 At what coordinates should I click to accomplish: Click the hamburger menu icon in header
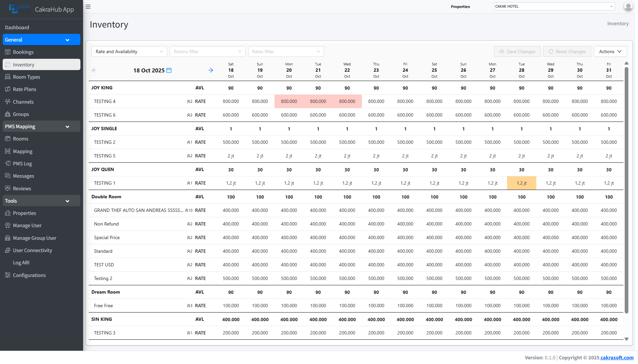click(88, 7)
